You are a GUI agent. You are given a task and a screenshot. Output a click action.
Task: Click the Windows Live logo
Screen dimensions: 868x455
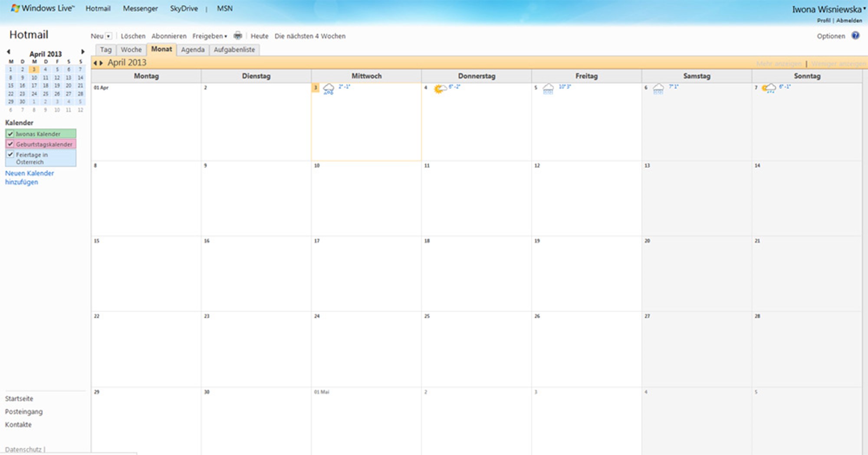[x=43, y=8]
